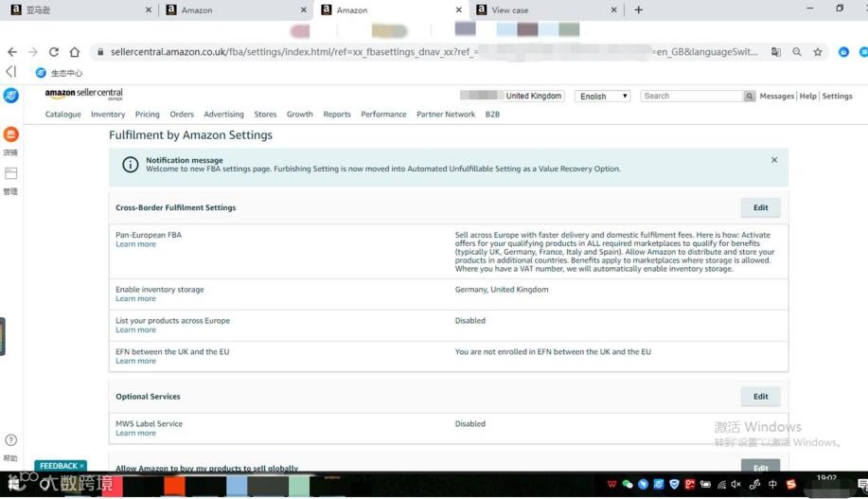This screenshot has width=868, height=499.
Task: Open the Inventory menu
Action: coord(108,114)
